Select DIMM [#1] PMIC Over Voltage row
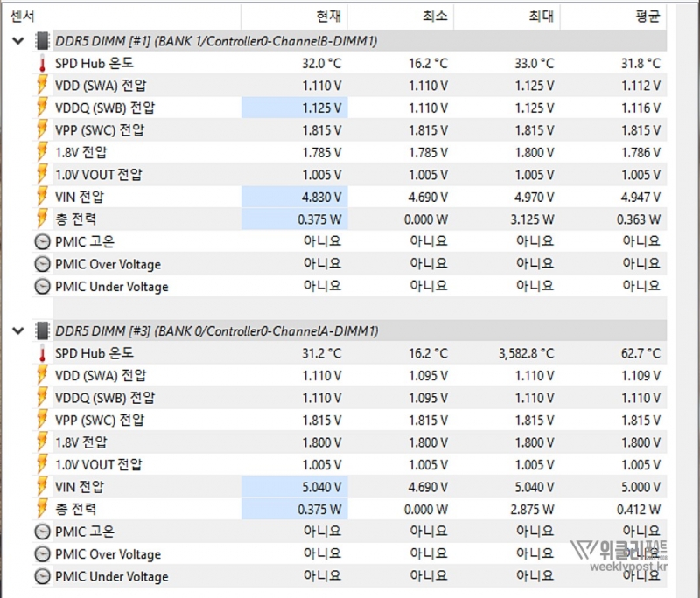 coord(108,264)
